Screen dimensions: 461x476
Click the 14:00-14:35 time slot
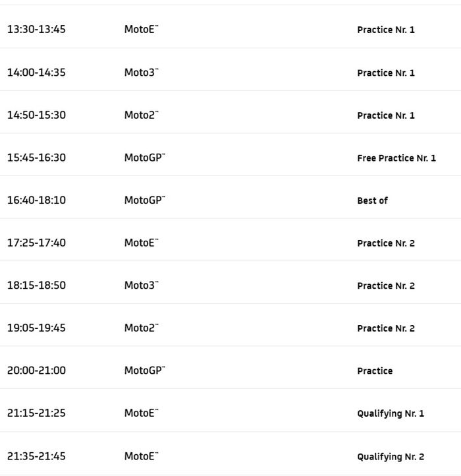[36, 73]
